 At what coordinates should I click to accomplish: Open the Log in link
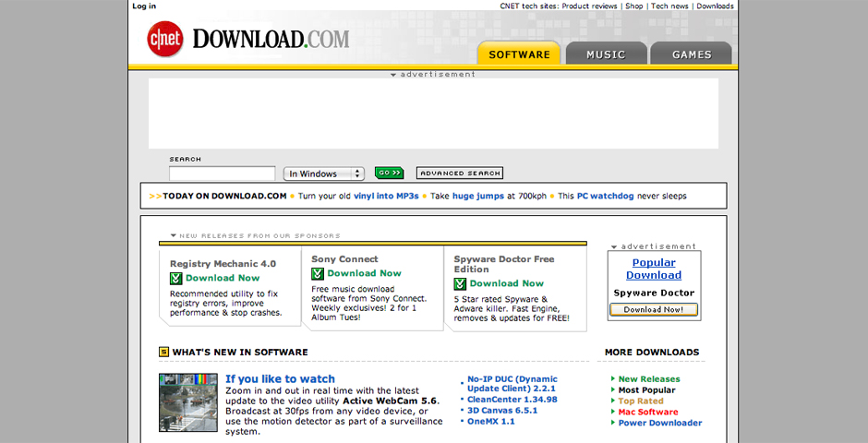144,6
